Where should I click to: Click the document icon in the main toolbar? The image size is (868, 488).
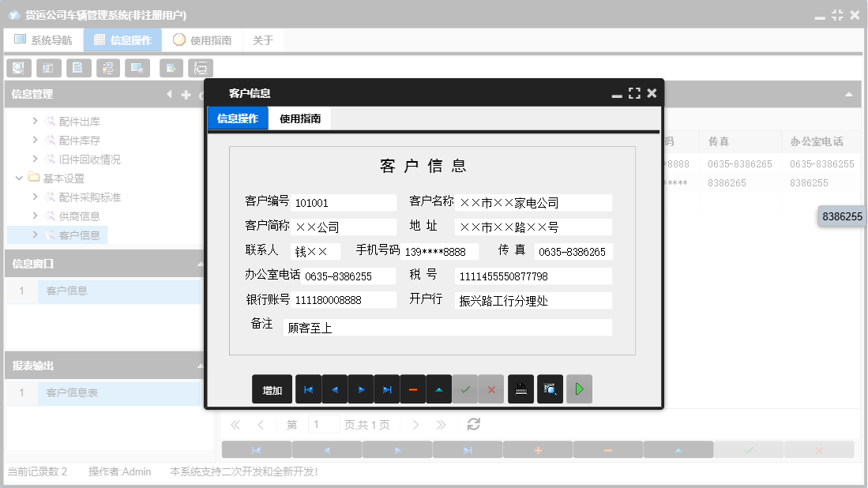(78, 68)
